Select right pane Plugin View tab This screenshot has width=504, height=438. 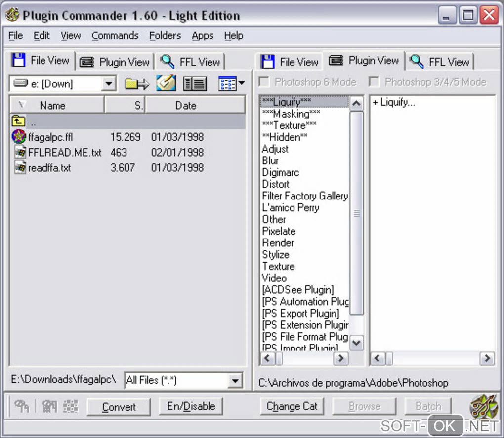click(x=364, y=60)
